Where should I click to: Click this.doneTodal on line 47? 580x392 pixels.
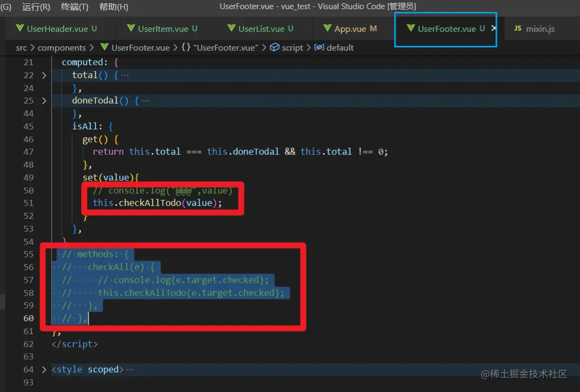[243, 152]
